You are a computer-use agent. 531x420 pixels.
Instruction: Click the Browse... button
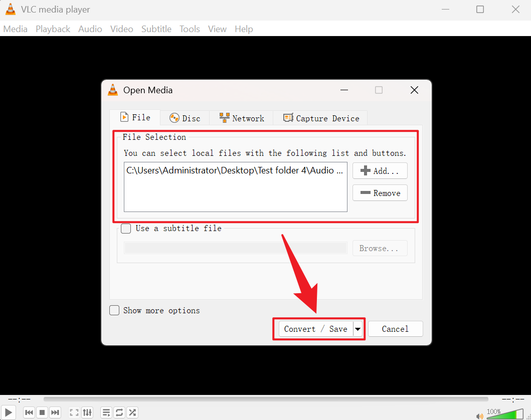(x=380, y=249)
